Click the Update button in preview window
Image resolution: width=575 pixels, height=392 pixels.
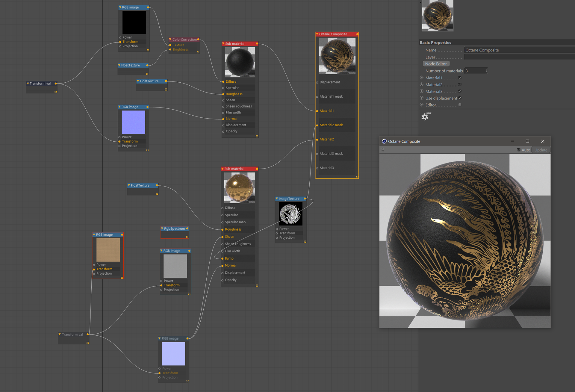point(541,150)
